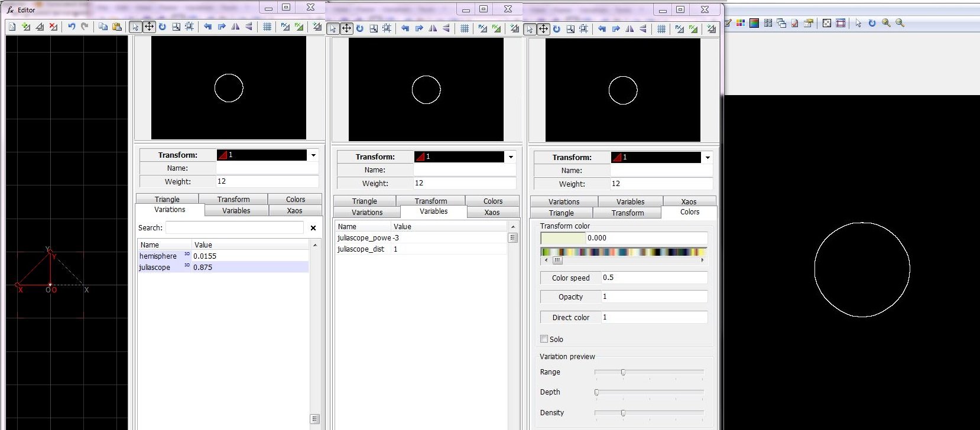Open Transform tab in Variables editor window
The height and width of the screenshot is (430, 980).
click(431, 201)
